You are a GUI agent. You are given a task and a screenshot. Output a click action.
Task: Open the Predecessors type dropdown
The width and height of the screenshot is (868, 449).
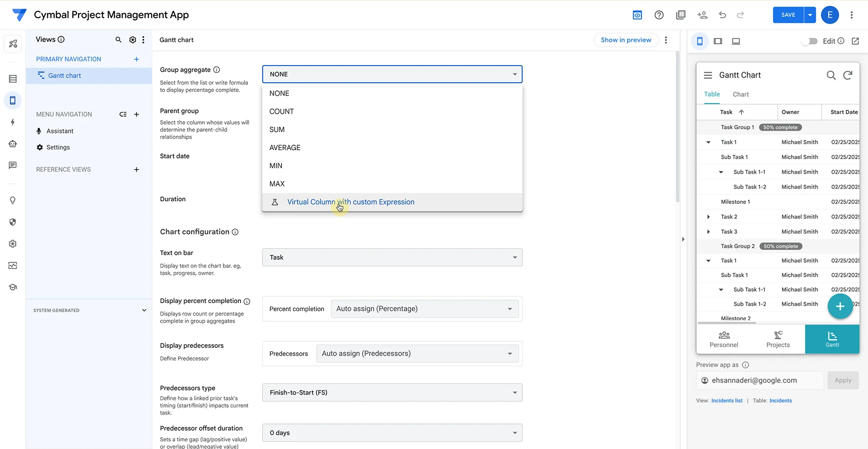click(x=392, y=392)
